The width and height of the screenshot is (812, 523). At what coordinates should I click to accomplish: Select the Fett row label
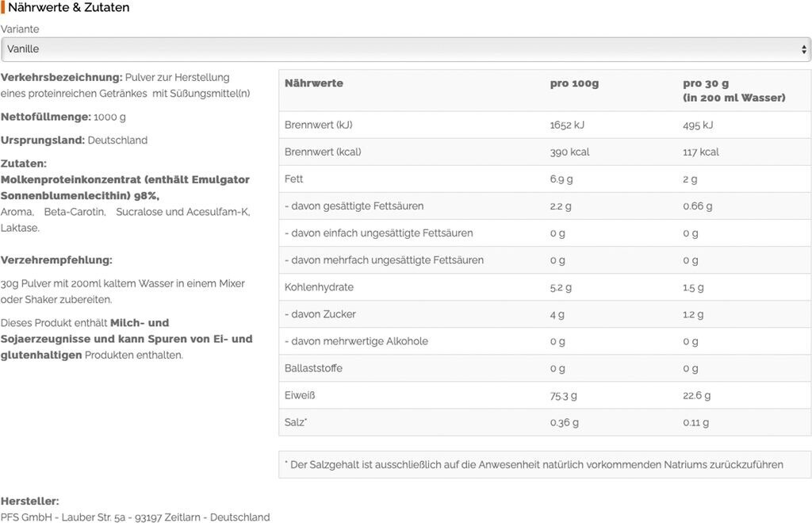pyautogui.click(x=294, y=179)
